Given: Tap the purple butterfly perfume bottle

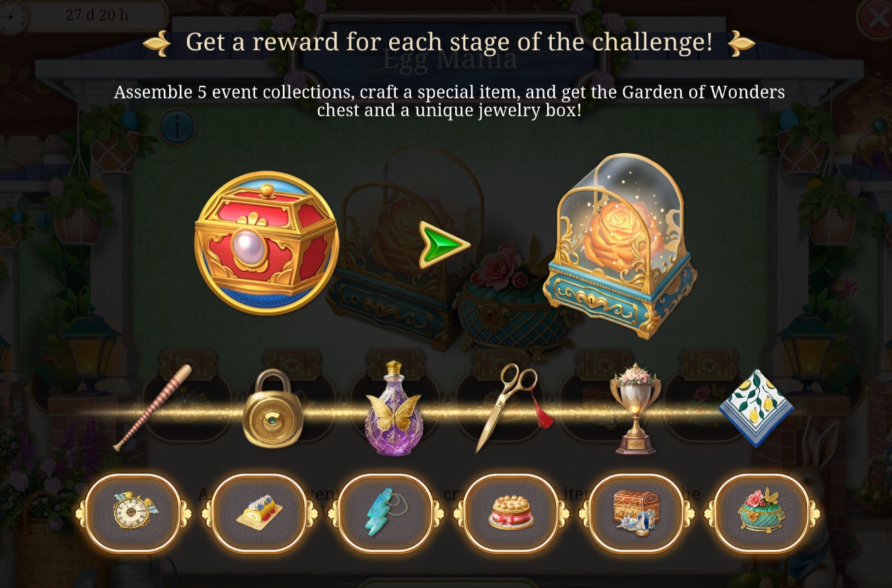Looking at the screenshot, I should click(x=393, y=408).
